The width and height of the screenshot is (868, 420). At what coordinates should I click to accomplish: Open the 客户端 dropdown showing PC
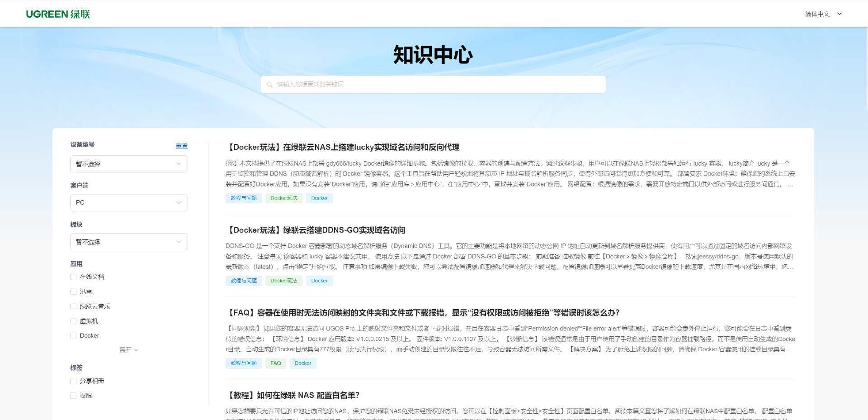tap(129, 202)
